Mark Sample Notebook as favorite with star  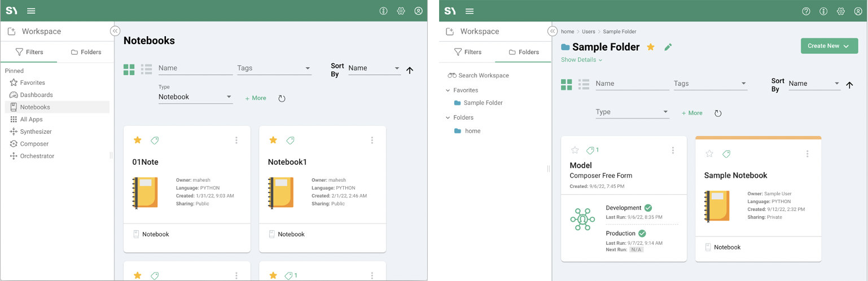[709, 154]
